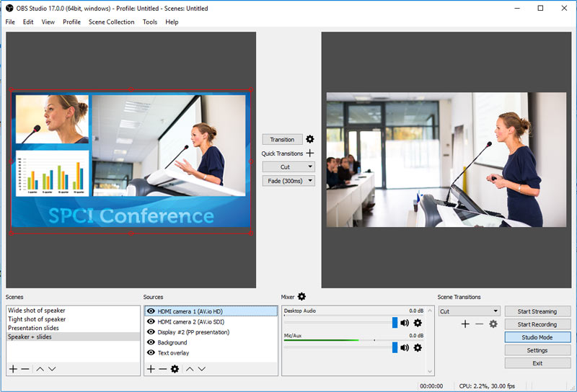
Task: Select HDMI camera 1 (AV.io HD) source
Action: click(x=211, y=311)
